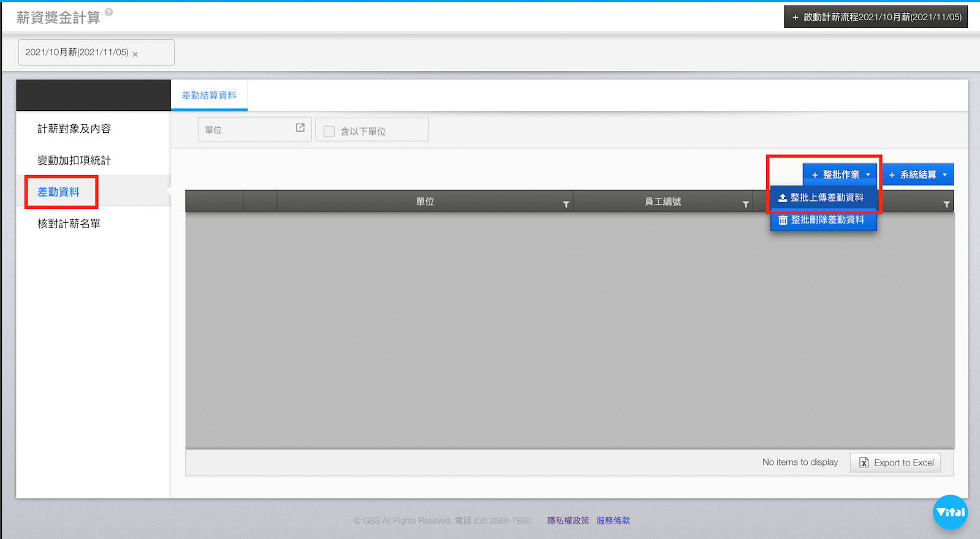Image resolution: width=980 pixels, height=539 pixels.
Task: Select 整批刪除差勤資料 menu option
Action: (x=822, y=220)
